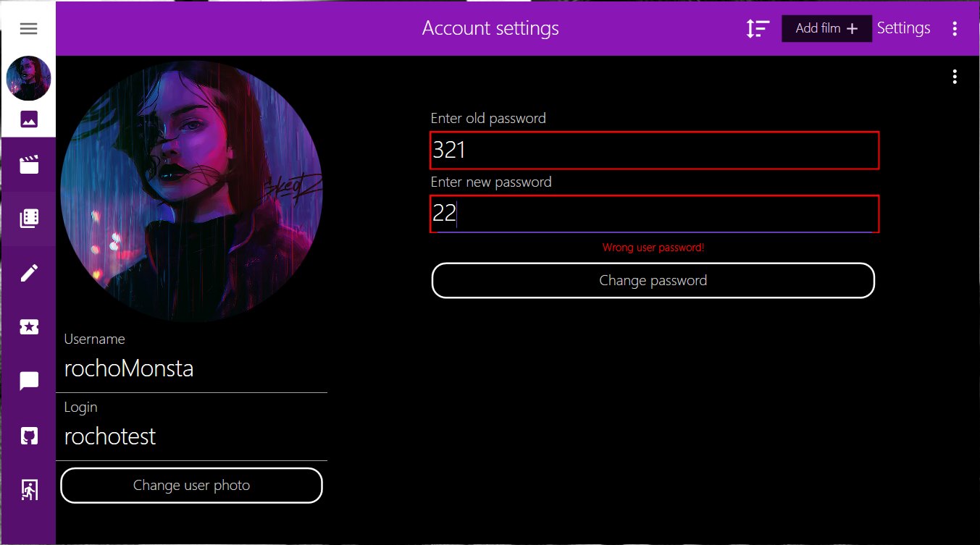Open the image gallery sidebar icon
The height and width of the screenshot is (545, 980).
[29, 119]
